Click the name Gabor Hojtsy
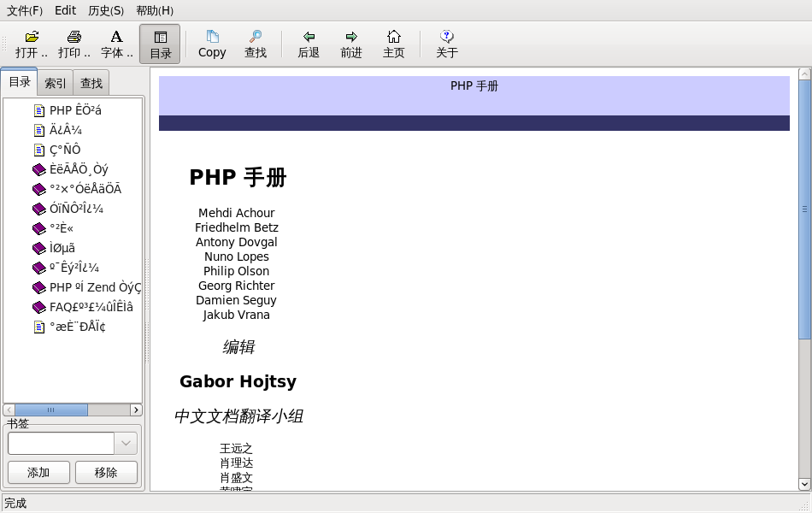 click(x=238, y=381)
